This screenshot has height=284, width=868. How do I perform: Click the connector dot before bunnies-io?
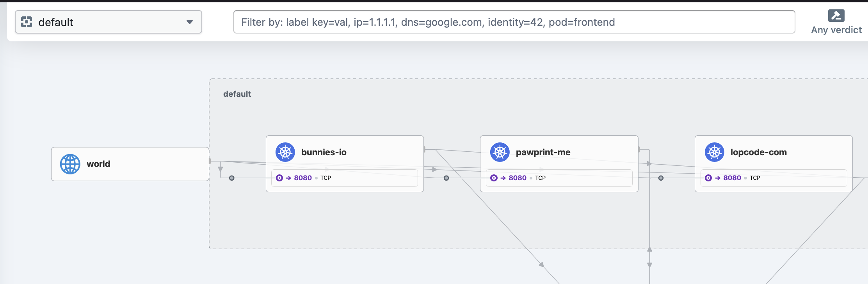[x=232, y=178]
